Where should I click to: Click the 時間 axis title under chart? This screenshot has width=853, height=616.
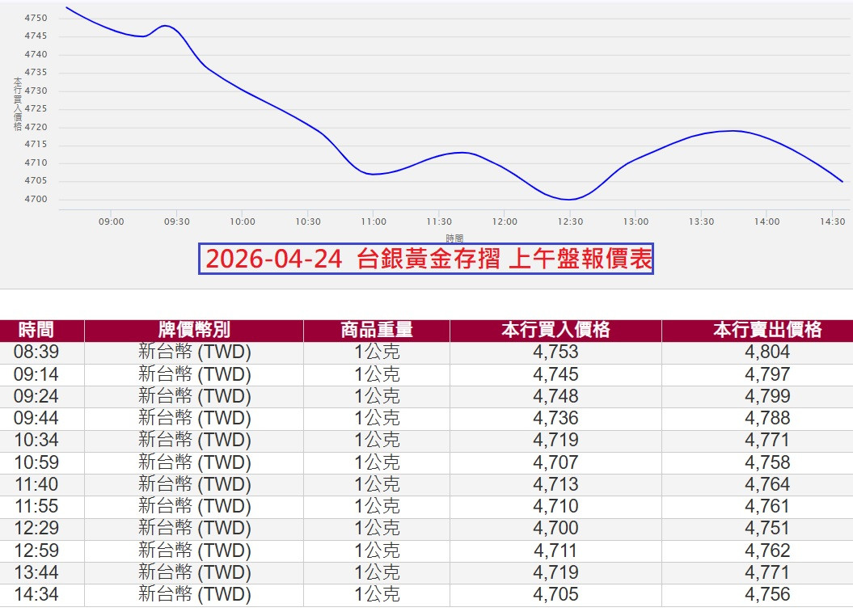[454, 238]
